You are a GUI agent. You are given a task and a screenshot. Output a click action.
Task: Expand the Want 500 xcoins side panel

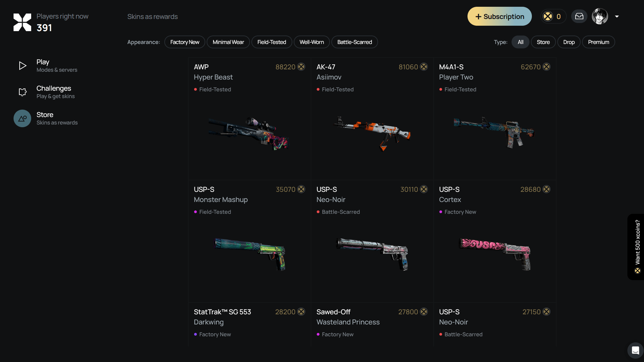pos(636,247)
